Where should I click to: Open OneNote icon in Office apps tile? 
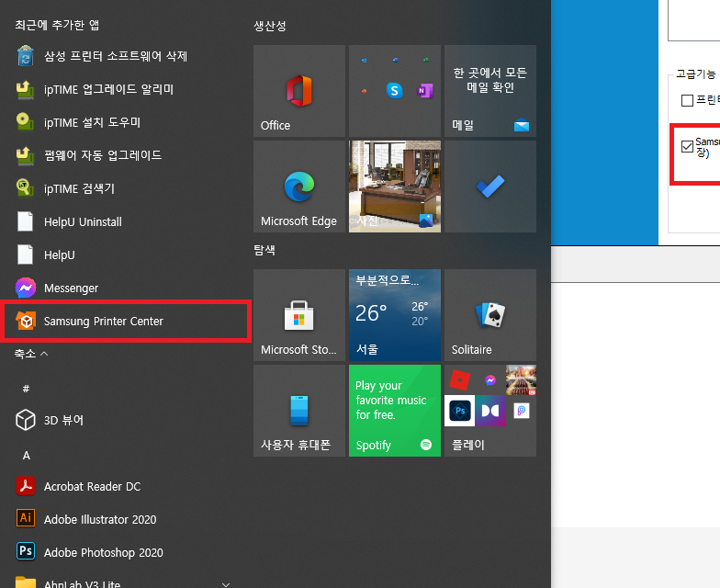424,90
